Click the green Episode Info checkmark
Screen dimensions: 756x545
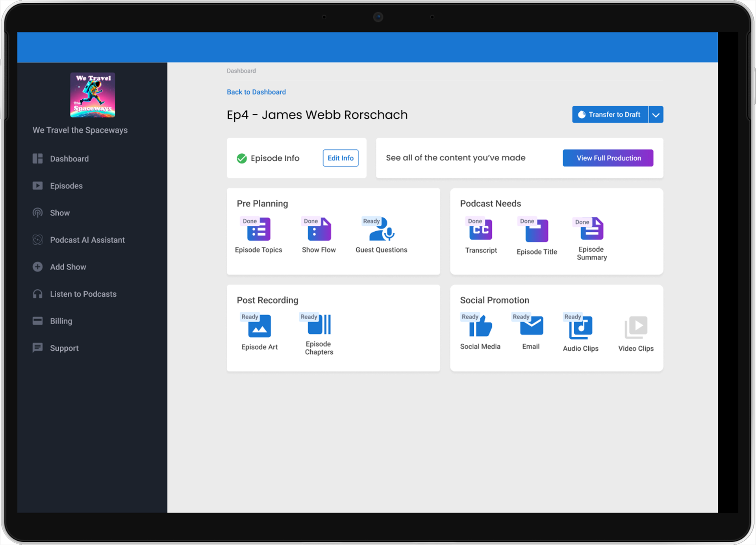point(242,158)
